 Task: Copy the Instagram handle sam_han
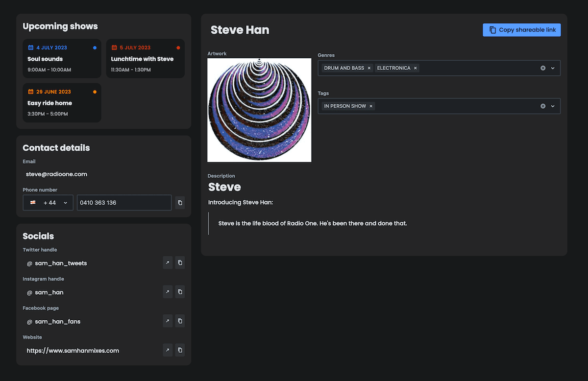pyautogui.click(x=180, y=291)
